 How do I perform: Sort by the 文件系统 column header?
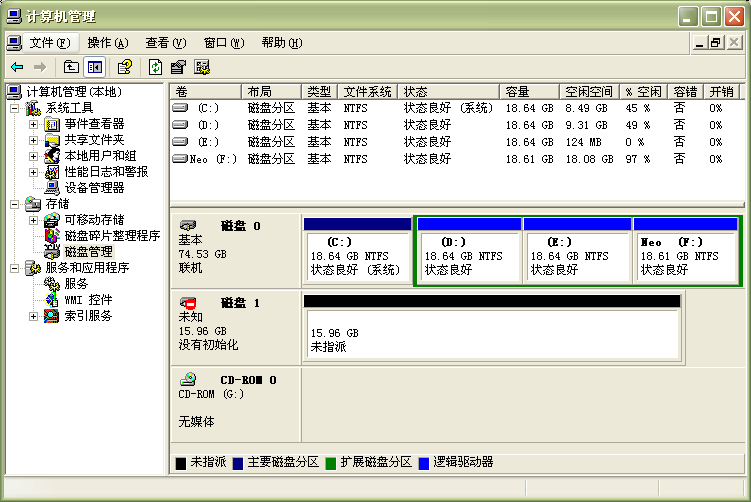pos(367,91)
